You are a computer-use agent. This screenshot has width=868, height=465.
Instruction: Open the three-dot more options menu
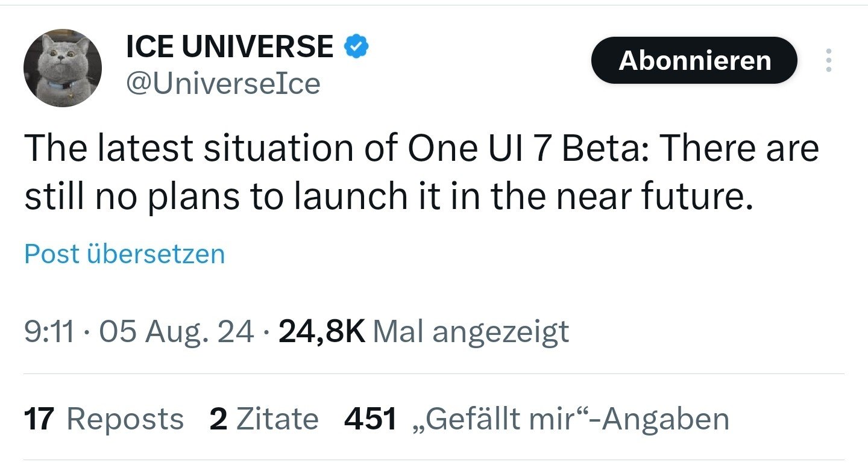[829, 61]
